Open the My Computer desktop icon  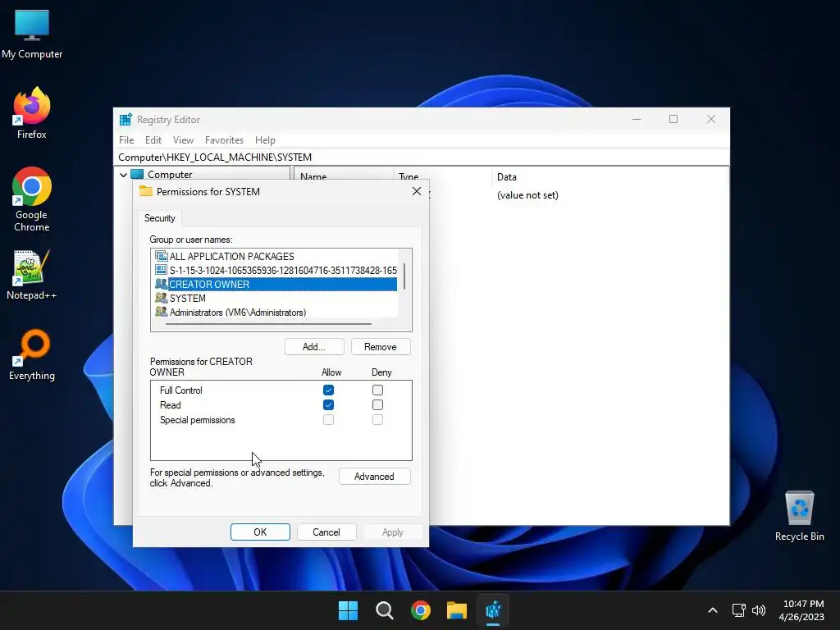click(x=32, y=34)
